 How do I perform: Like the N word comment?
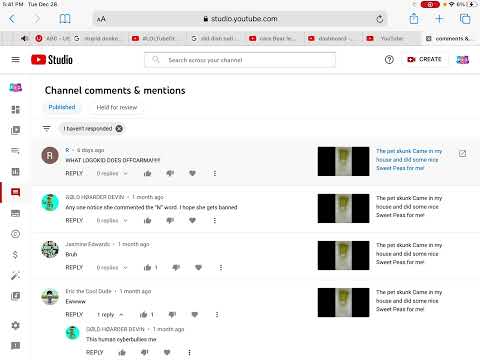(147, 220)
